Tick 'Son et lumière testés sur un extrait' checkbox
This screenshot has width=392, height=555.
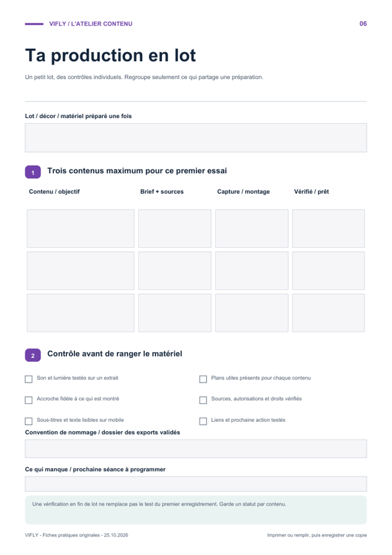(28, 379)
